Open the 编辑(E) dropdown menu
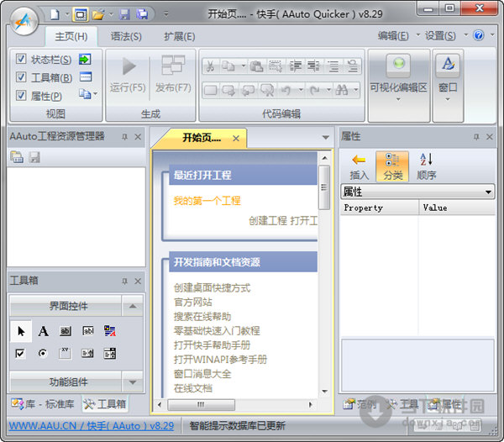Screen dimensions: 504x442 tap(393, 35)
